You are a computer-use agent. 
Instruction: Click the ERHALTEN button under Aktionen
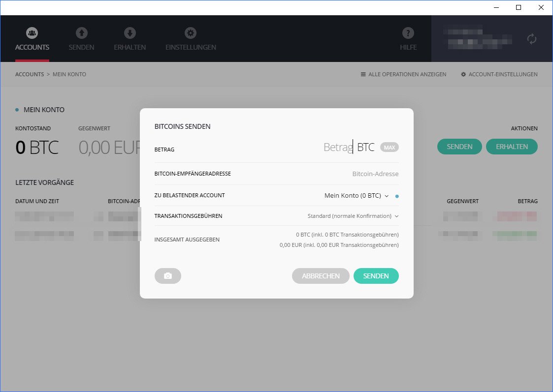tap(512, 147)
